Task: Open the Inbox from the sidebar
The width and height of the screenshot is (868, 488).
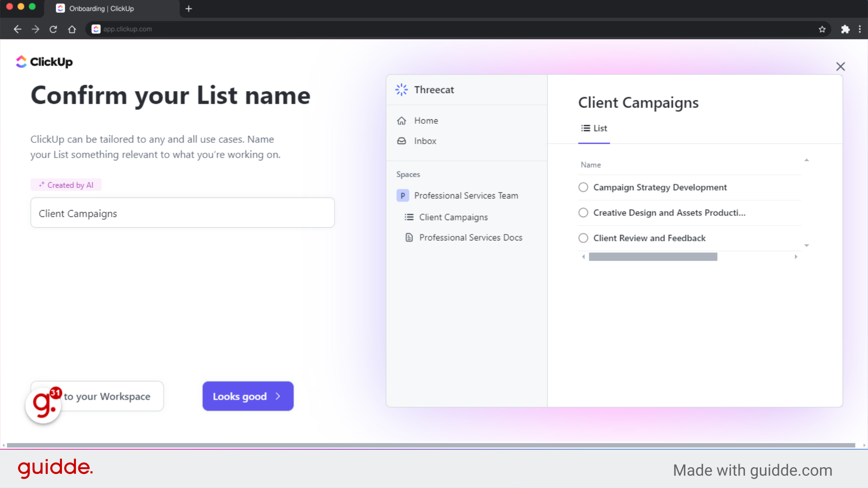Action: point(401,141)
